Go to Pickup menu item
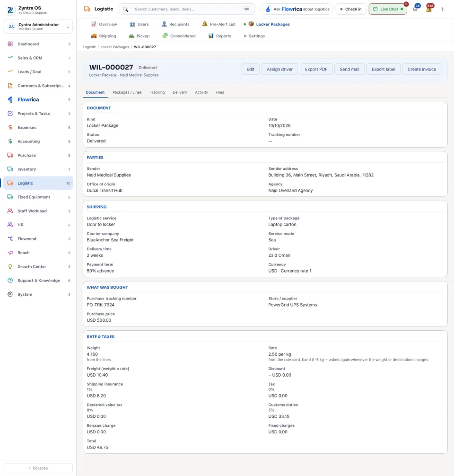Viewport: 454px width, 476px height. pyautogui.click(x=140, y=36)
